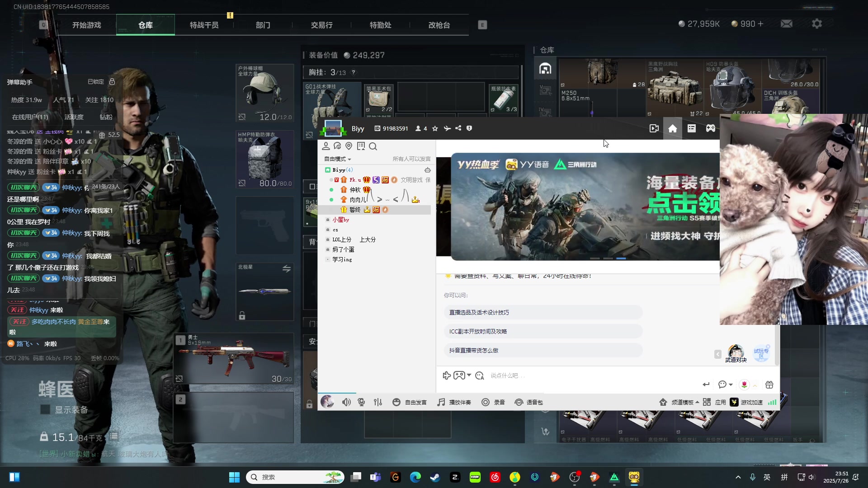Open Steam from the taskbar
Viewport: 868px width, 488px height.
pos(435,477)
